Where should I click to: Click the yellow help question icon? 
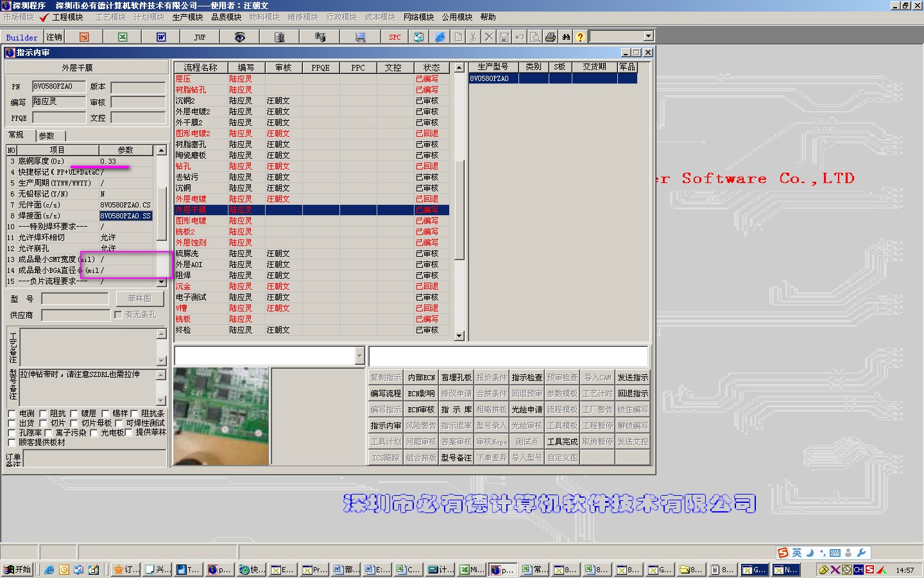pos(580,37)
